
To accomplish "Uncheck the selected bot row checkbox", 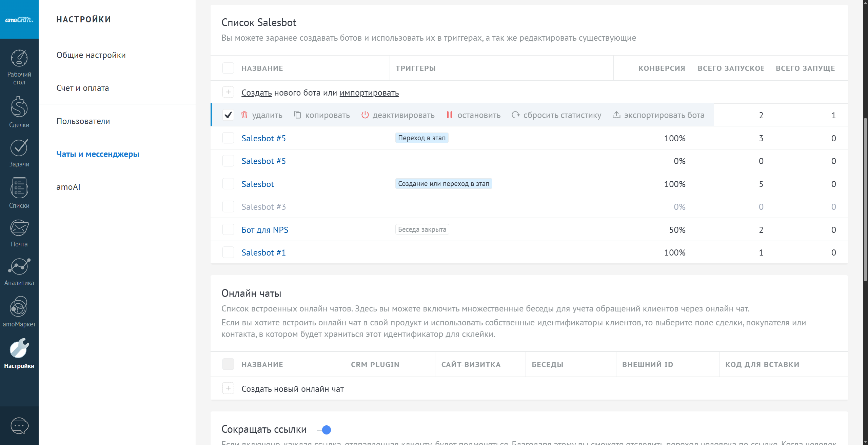I will [x=228, y=115].
